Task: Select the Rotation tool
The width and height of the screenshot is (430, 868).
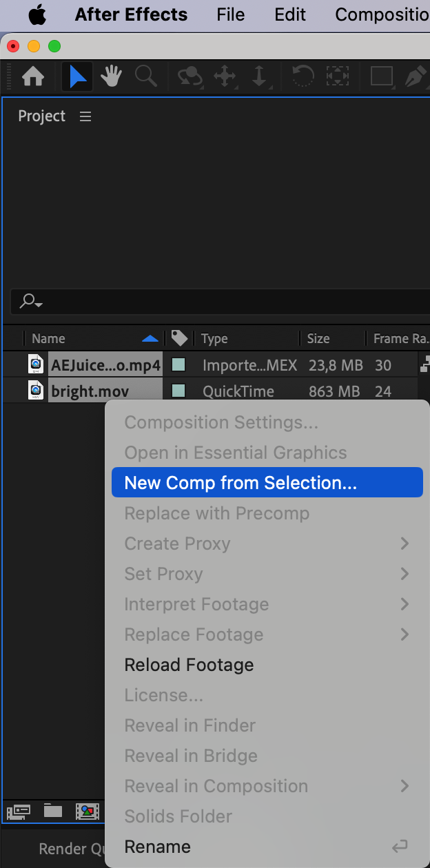Action: [x=301, y=76]
